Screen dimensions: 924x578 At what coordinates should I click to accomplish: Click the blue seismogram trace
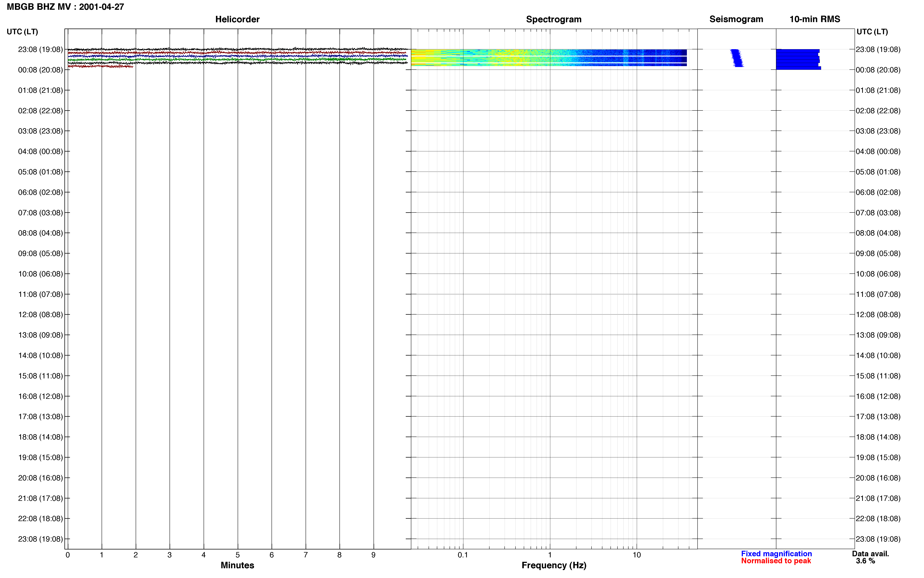[x=737, y=58]
